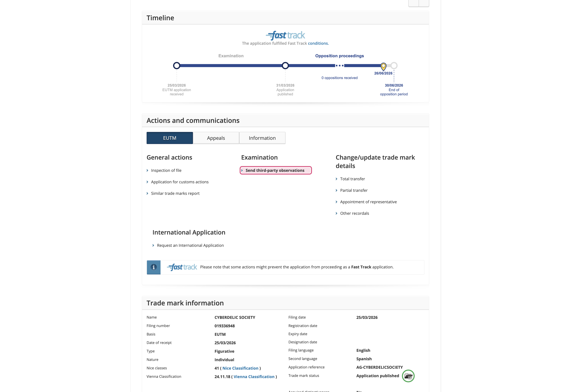This screenshot has width=571, height=392.
Task: Click the 26/06/2026 date label
Action: coord(383,73)
